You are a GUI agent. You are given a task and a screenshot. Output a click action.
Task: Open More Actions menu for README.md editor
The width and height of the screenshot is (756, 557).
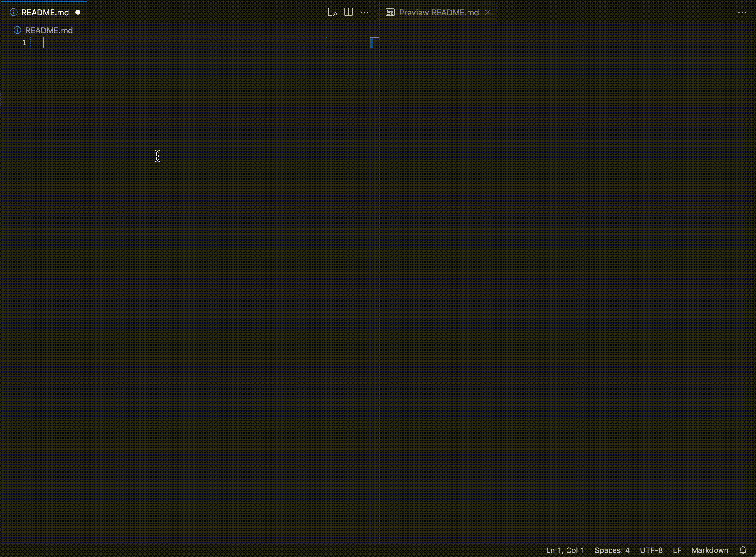[x=364, y=13]
